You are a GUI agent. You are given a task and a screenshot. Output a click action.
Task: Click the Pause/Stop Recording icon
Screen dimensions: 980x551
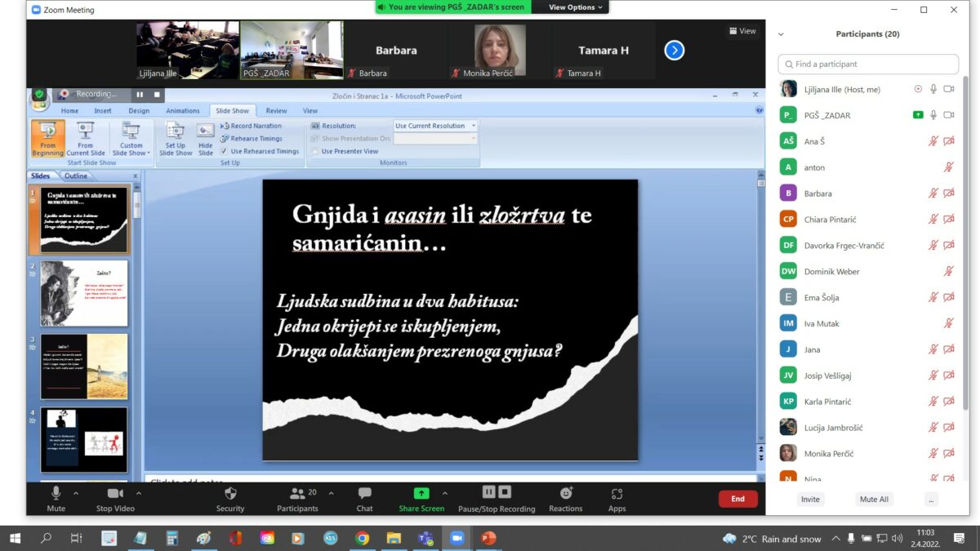[497, 492]
